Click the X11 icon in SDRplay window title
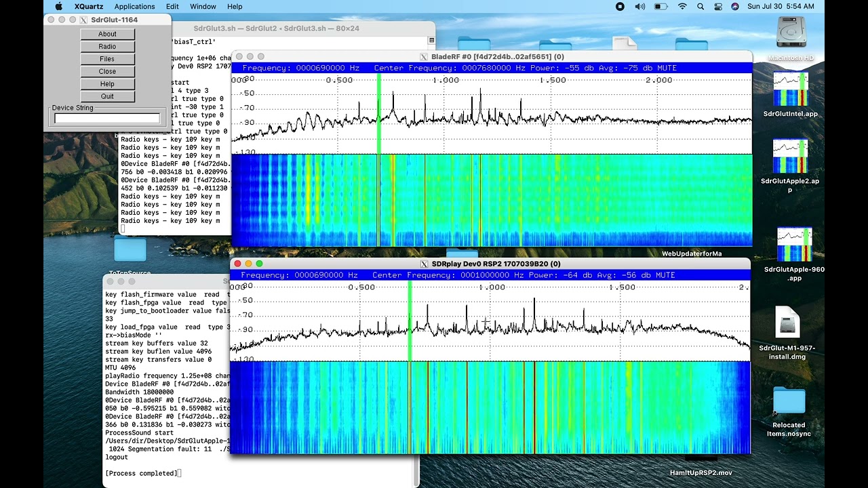The image size is (868, 488). point(425,264)
